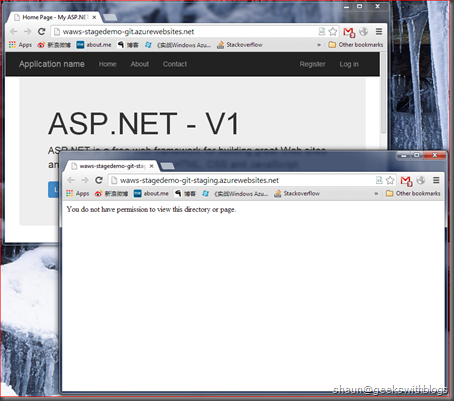Open Stackoverflow bookmark in rear window

click(x=240, y=45)
